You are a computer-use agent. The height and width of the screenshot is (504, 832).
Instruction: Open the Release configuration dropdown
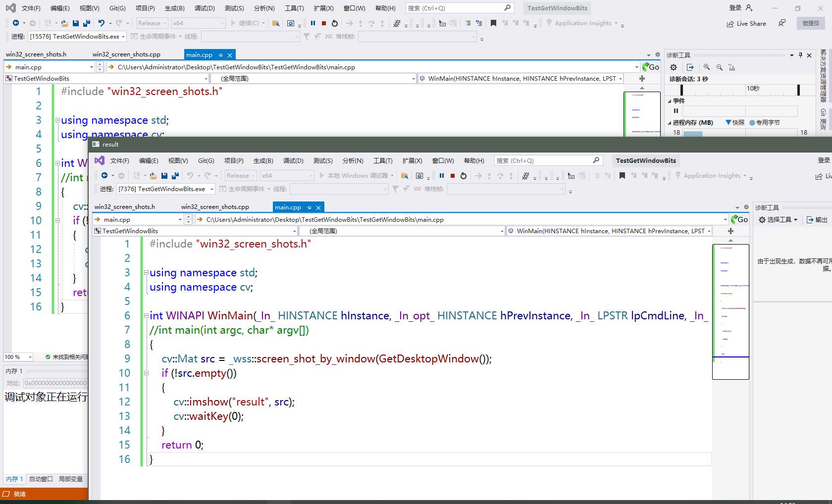pyautogui.click(x=152, y=23)
